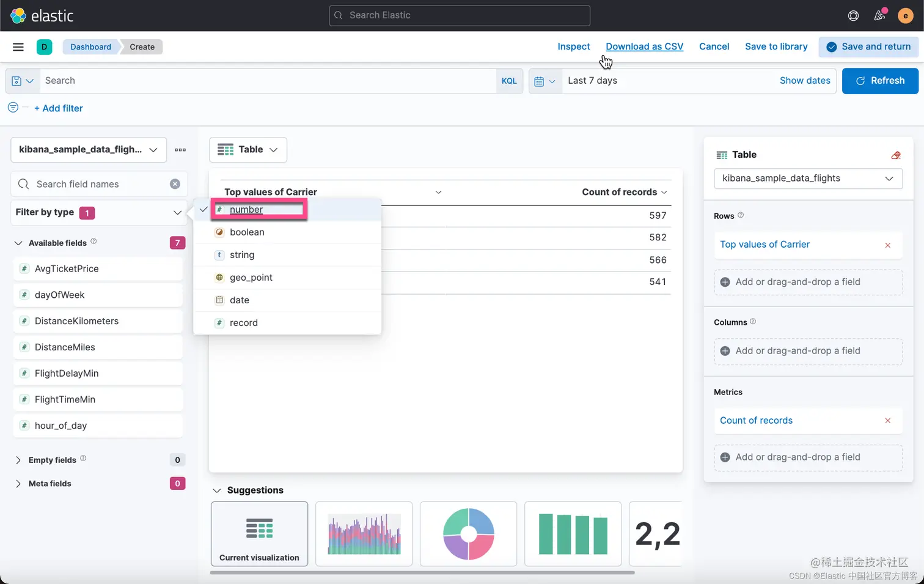The image size is (924, 584).
Task: Click Add field under Columns
Action: tap(809, 351)
